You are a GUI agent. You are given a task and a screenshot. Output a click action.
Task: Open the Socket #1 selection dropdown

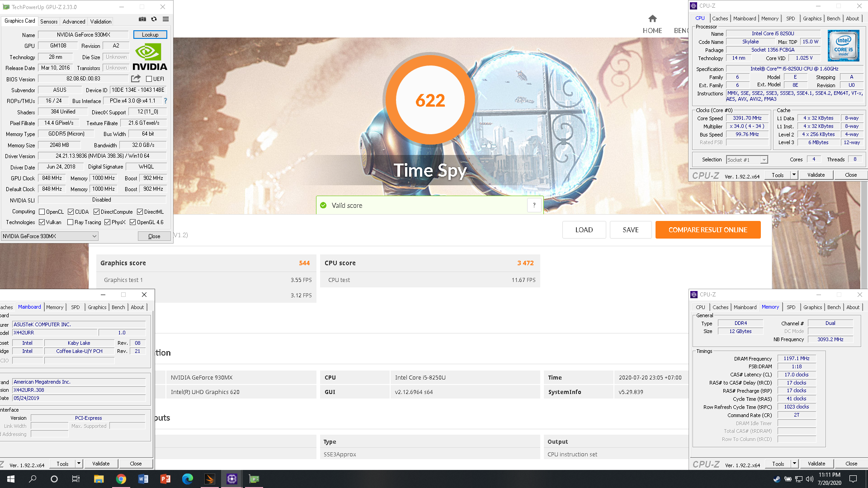(x=747, y=160)
